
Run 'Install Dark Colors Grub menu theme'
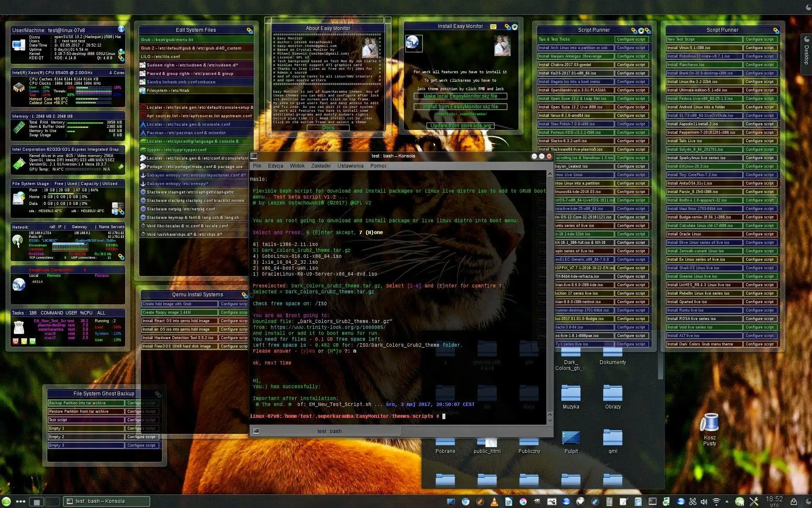tap(704, 344)
